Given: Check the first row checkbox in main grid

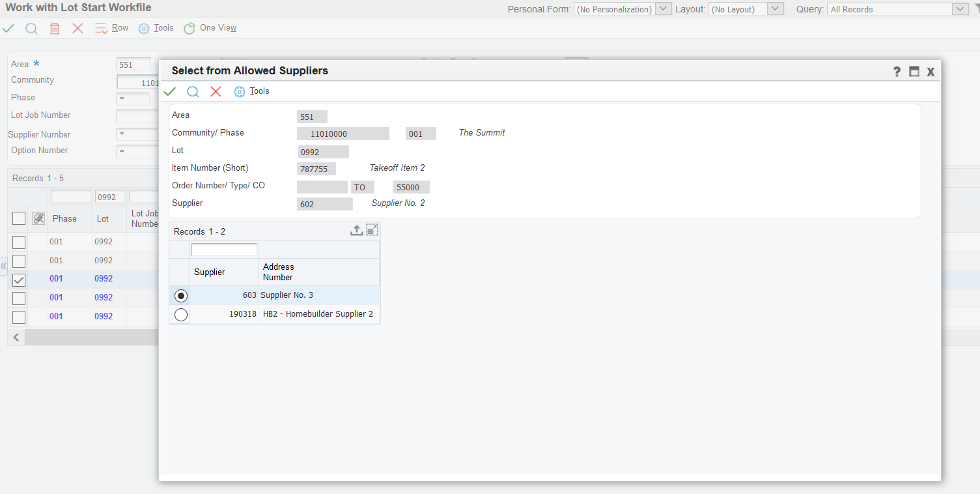Looking at the screenshot, I should pyautogui.click(x=19, y=242).
